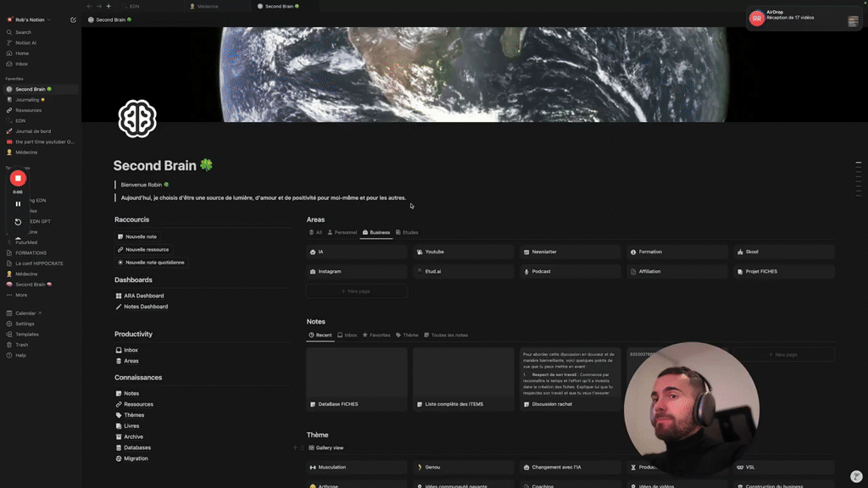
Task: Select the Inbox tab in Notes
Action: click(x=347, y=335)
